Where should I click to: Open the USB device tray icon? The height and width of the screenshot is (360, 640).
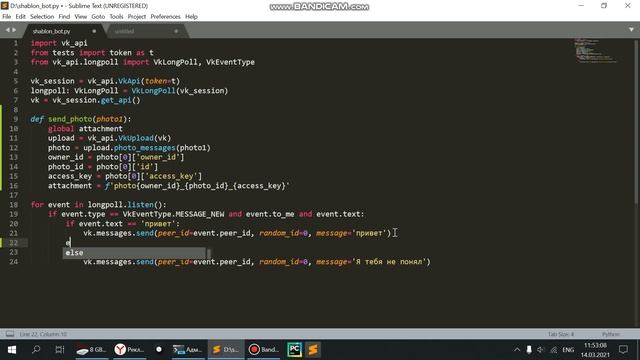529,350
